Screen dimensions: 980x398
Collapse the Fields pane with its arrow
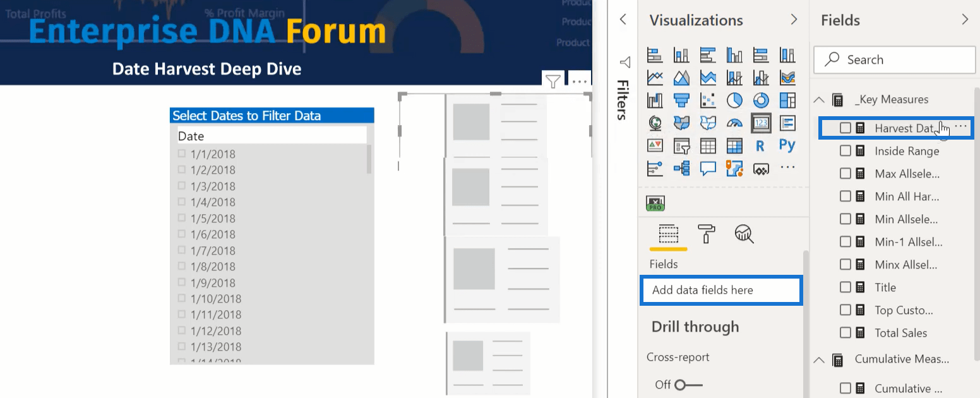tap(965, 20)
